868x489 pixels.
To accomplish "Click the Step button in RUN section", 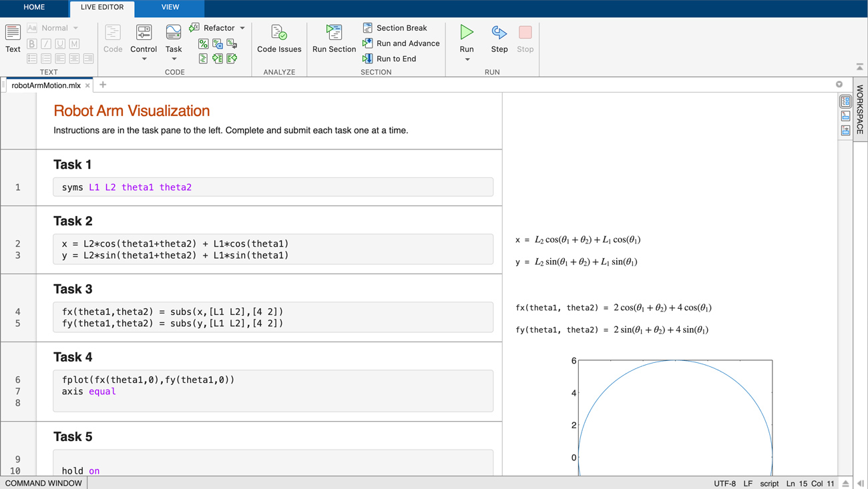I will pos(499,39).
